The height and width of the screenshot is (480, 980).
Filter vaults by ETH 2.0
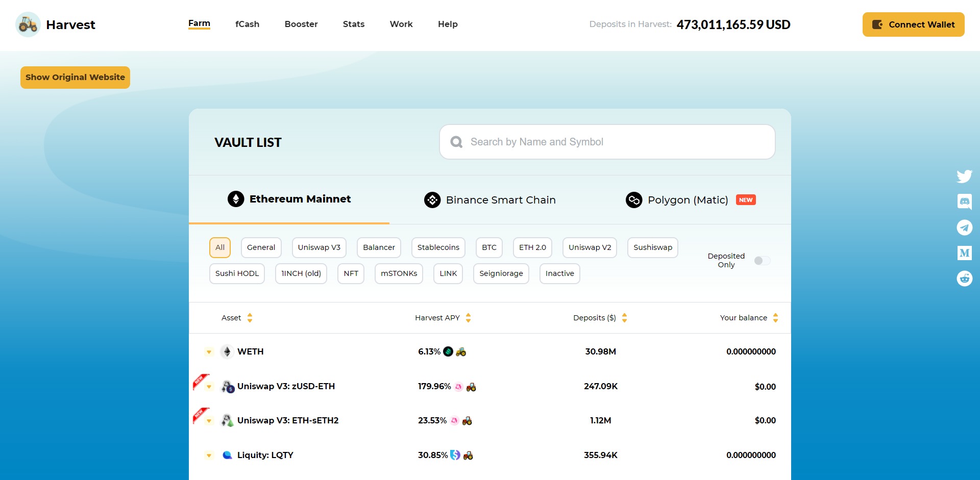click(x=532, y=247)
